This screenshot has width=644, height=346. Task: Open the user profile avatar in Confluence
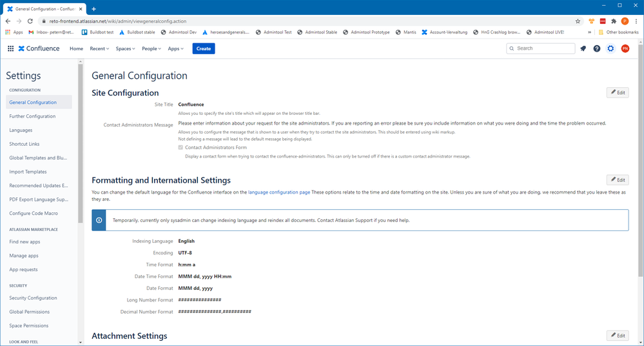coord(625,48)
